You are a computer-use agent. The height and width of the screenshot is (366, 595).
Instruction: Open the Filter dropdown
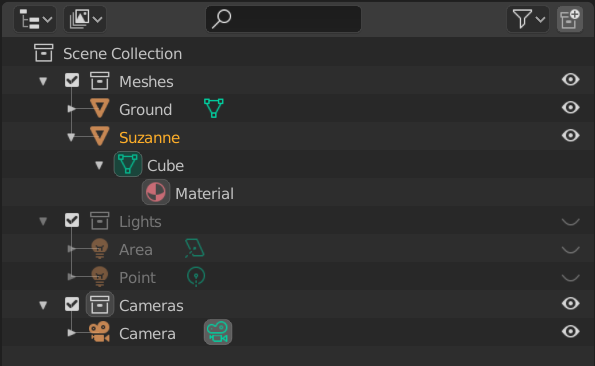point(528,19)
